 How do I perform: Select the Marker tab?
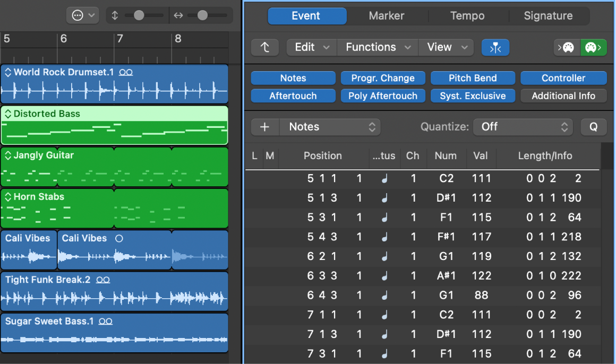[387, 16]
